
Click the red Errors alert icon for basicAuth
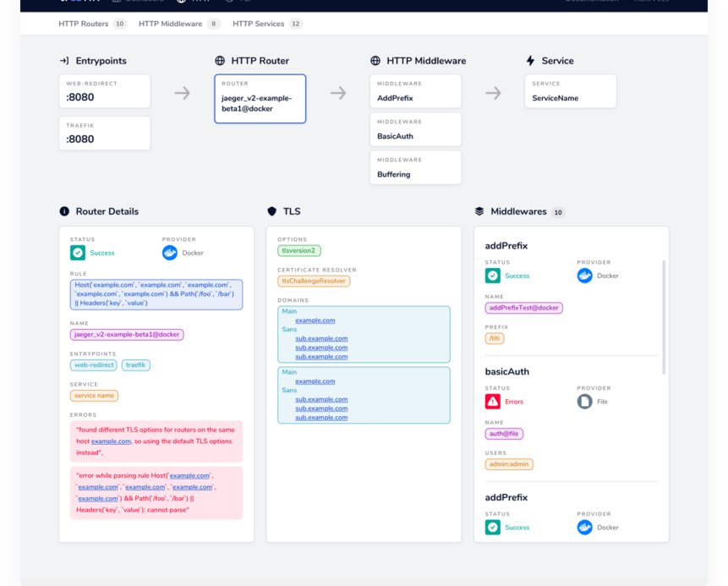coord(490,399)
